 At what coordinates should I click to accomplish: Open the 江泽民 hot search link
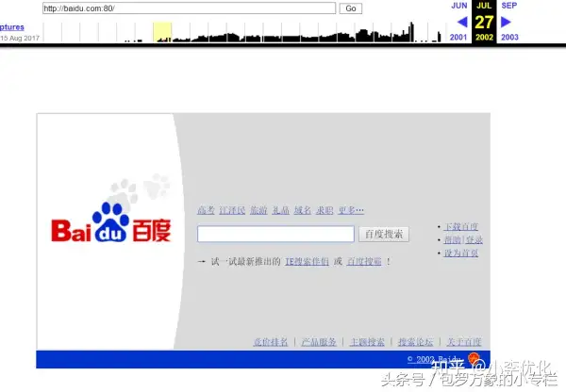coord(232,210)
